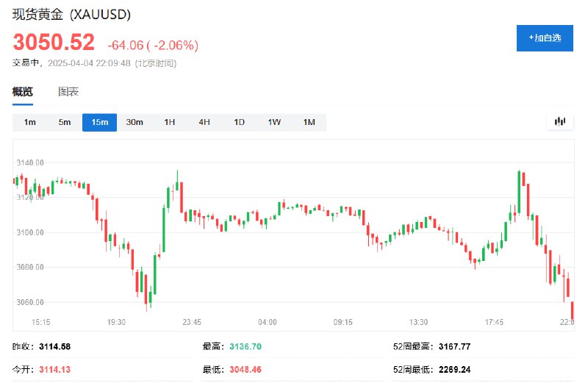This screenshot has width=588, height=383.
Task: Click the chart type candlestick icon
Action: (x=560, y=121)
